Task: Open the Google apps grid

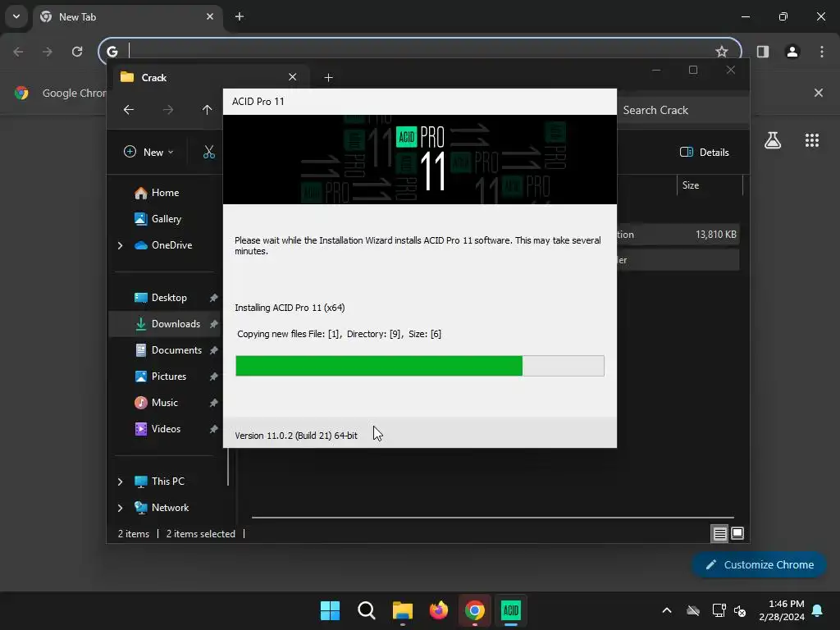Action: click(812, 140)
